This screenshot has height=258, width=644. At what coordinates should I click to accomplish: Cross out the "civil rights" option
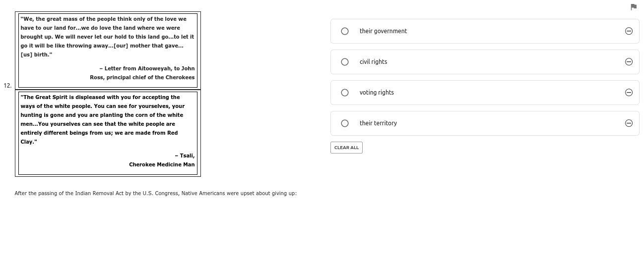629,62
